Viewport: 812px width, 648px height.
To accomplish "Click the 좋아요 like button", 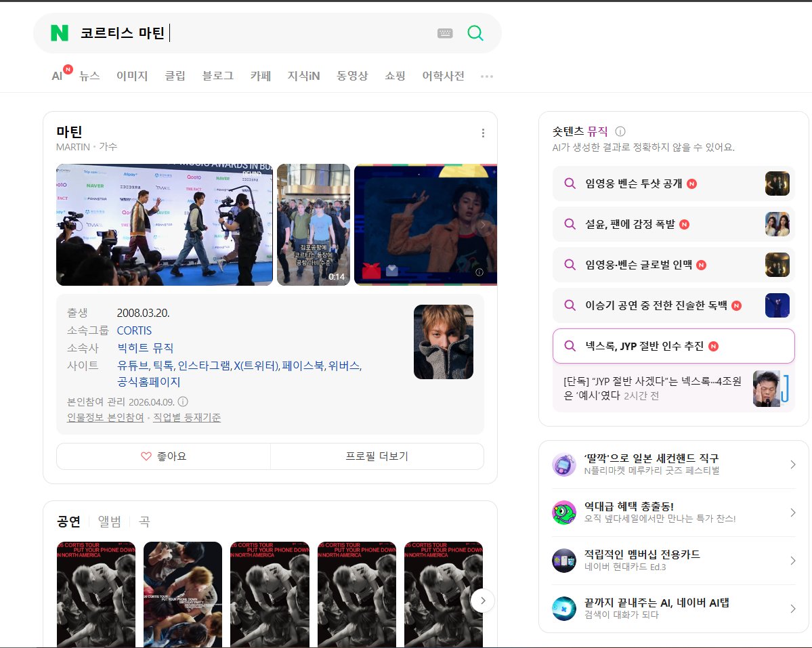I will tap(164, 456).
